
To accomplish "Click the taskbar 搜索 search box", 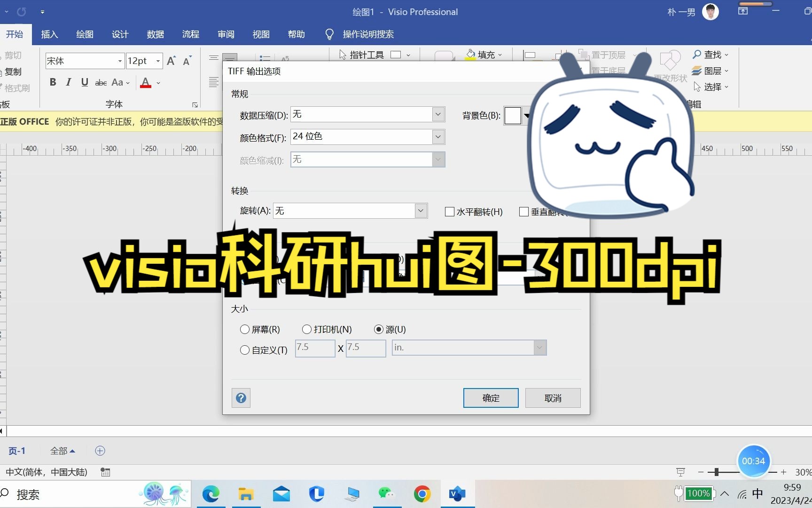I will (x=95, y=494).
